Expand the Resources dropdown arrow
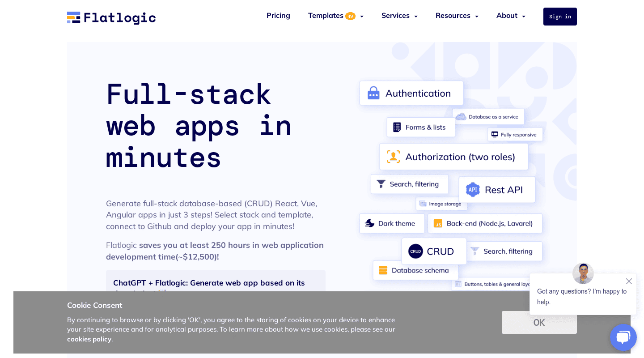This screenshot has width=644, height=358. (476, 17)
